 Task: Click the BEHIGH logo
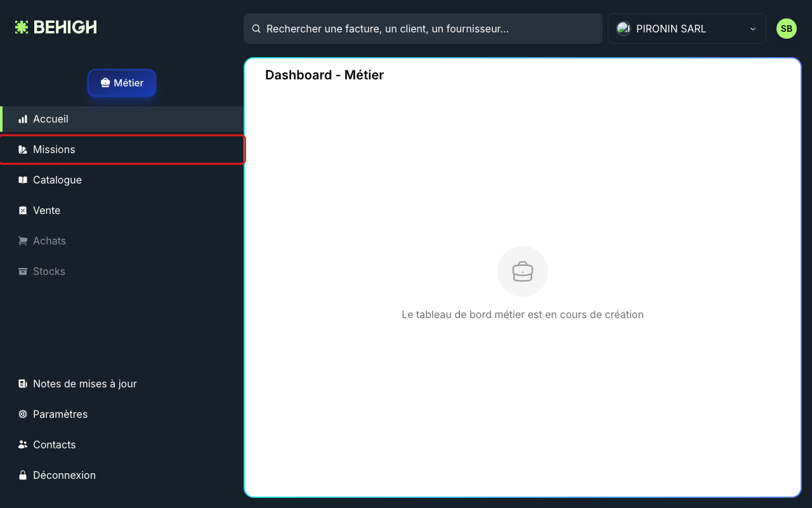(56, 27)
